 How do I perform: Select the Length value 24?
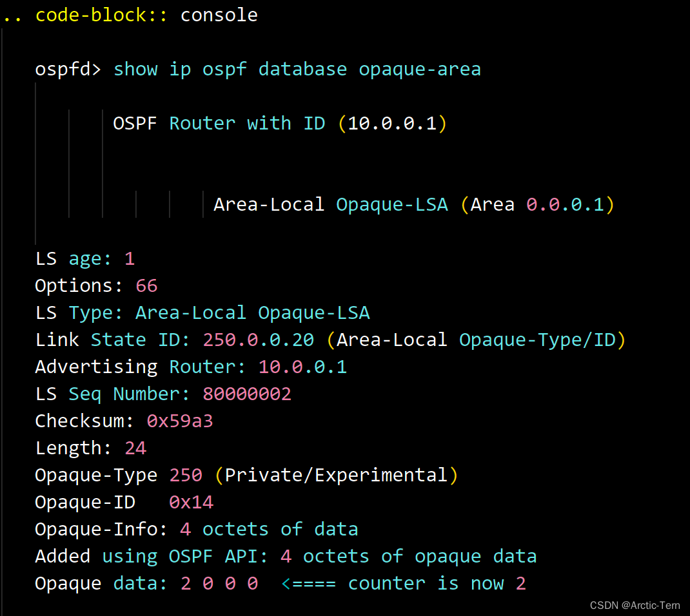coord(135,447)
